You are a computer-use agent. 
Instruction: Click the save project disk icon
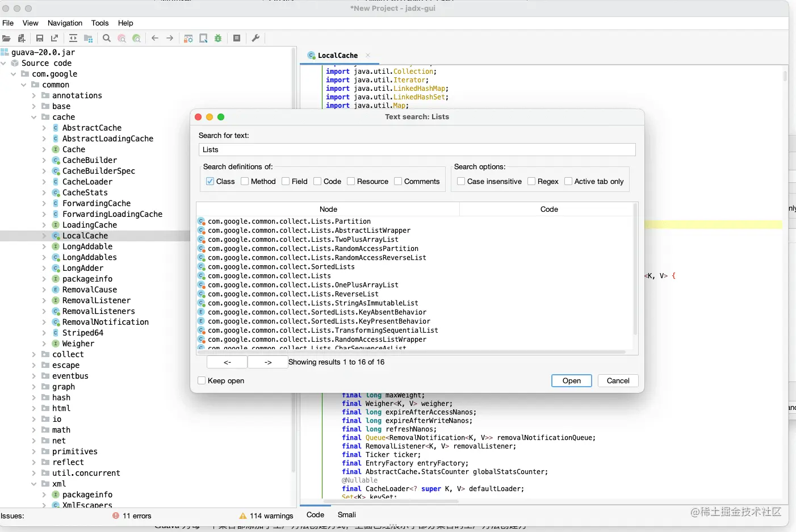point(40,38)
